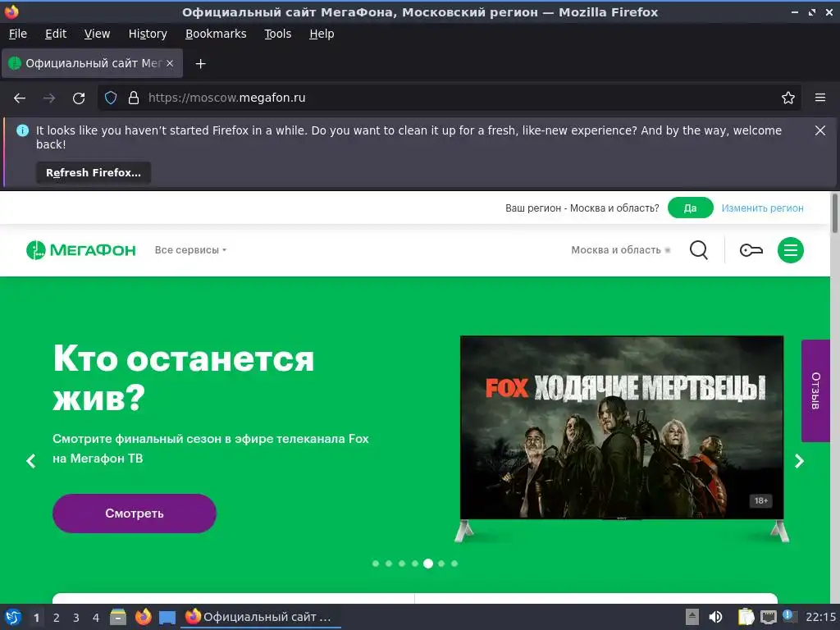The image size is (840, 630).
Task: Expand the Все сервисы dropdown
Action: pyautogui.click(x=190, y=250)
